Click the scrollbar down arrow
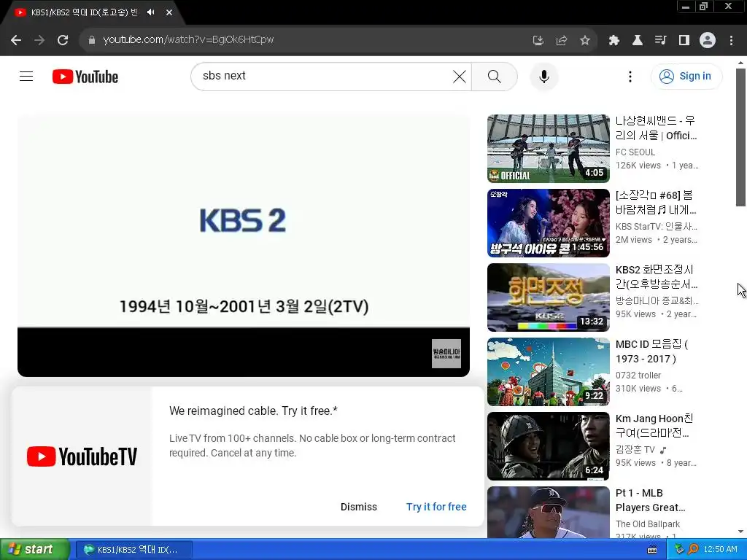 (x=740, y=532)
